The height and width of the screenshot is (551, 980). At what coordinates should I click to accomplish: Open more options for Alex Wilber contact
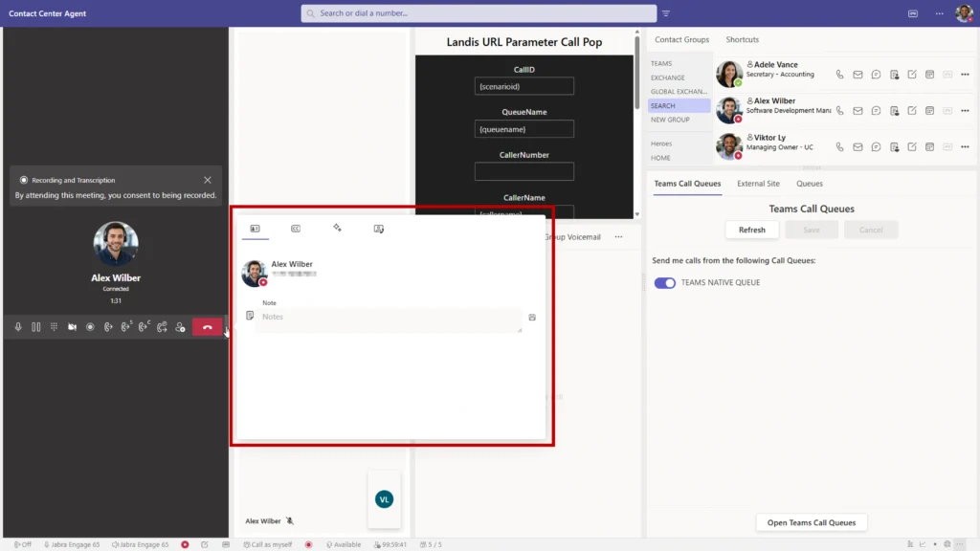[x=965, y=111]
